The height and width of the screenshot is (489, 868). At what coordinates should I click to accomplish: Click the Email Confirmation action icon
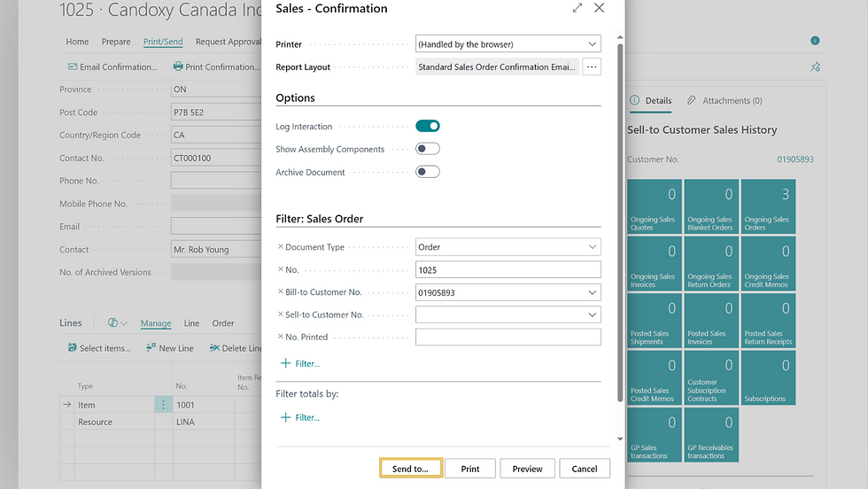(x=73, y=66)
